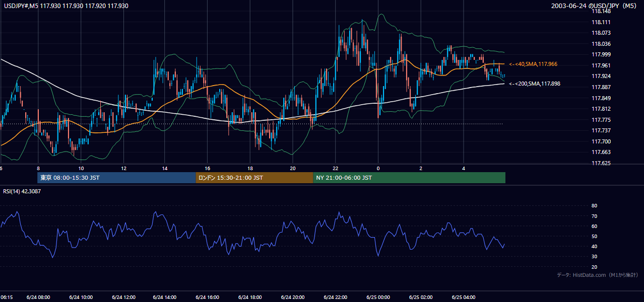Click the 118.111 price axis label

tap(601, 22)
